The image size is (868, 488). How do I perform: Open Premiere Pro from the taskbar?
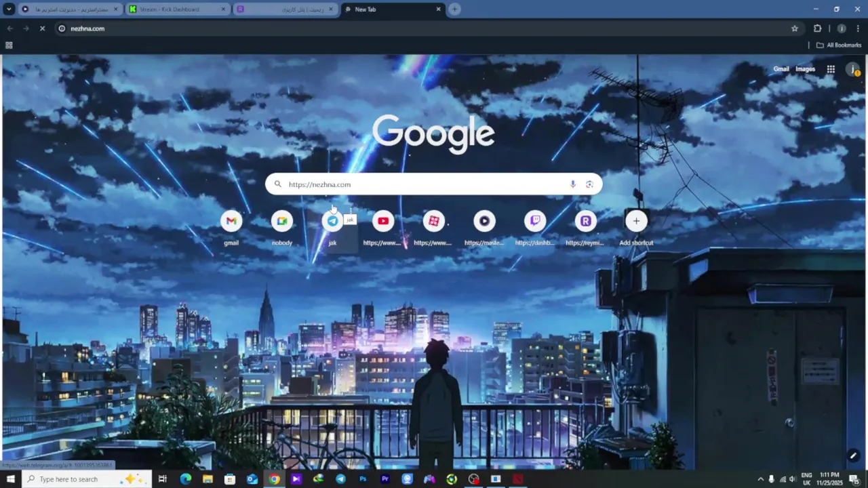385,479
